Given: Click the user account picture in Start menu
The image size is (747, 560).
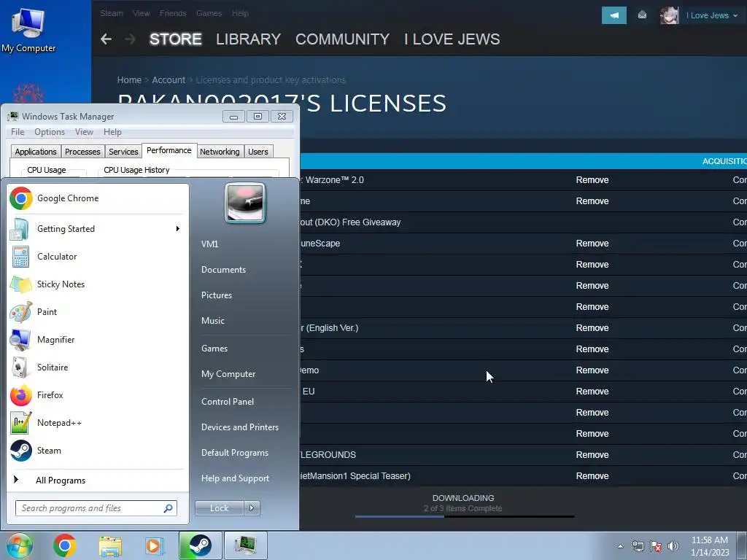Looking at the screenshot, I should (245, 203).
